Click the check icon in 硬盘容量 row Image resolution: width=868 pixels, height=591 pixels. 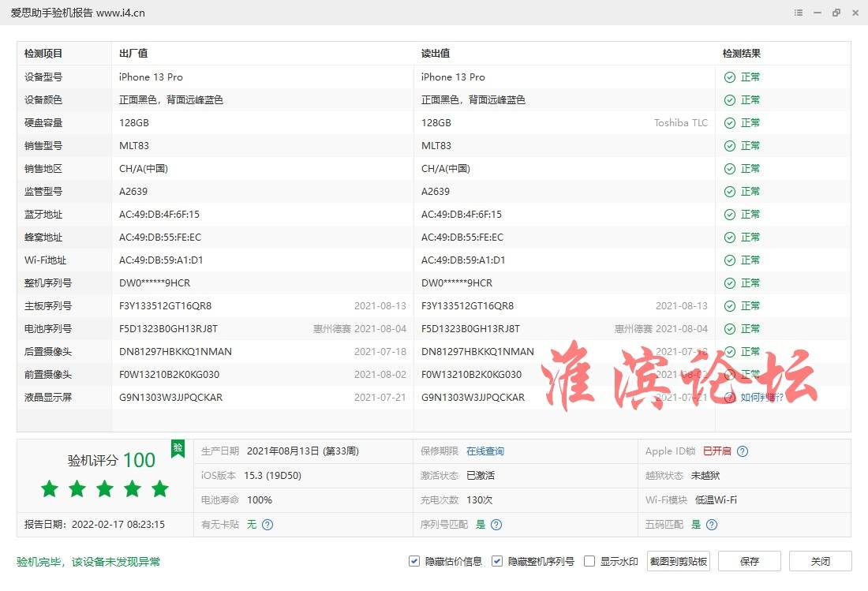[x=730, y=123]
